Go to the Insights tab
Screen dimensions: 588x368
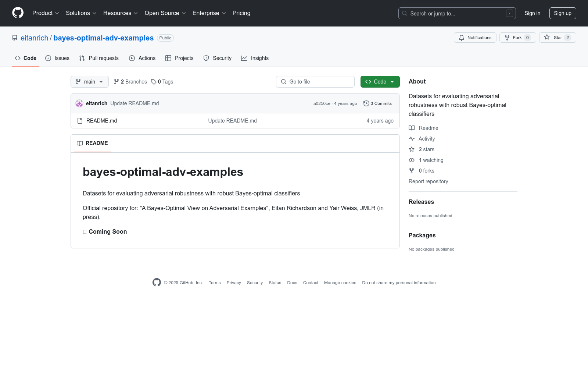pos(255,58)
